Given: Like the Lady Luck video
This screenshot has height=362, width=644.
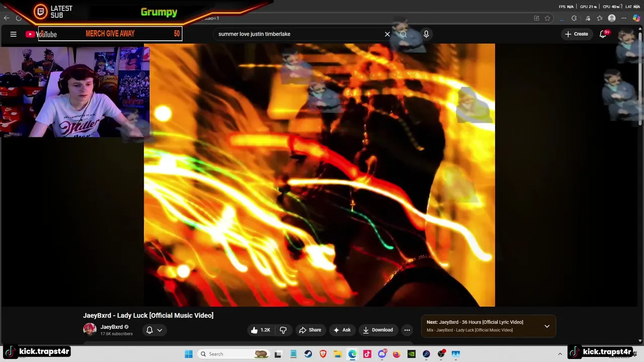Looking at the screenshot, I should 261,330.
